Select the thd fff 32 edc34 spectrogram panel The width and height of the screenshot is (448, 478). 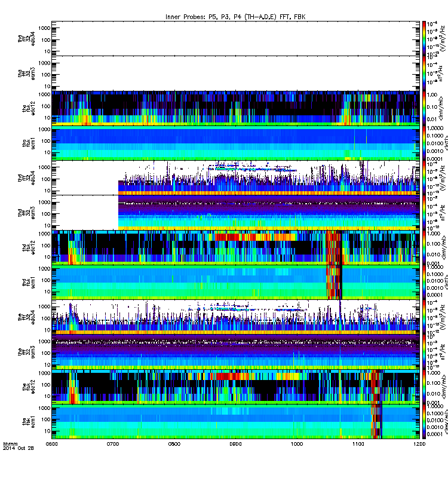235,177
